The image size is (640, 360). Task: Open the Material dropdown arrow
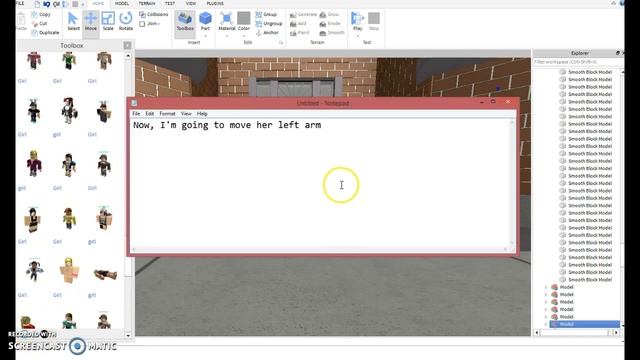tap(227, 36)
